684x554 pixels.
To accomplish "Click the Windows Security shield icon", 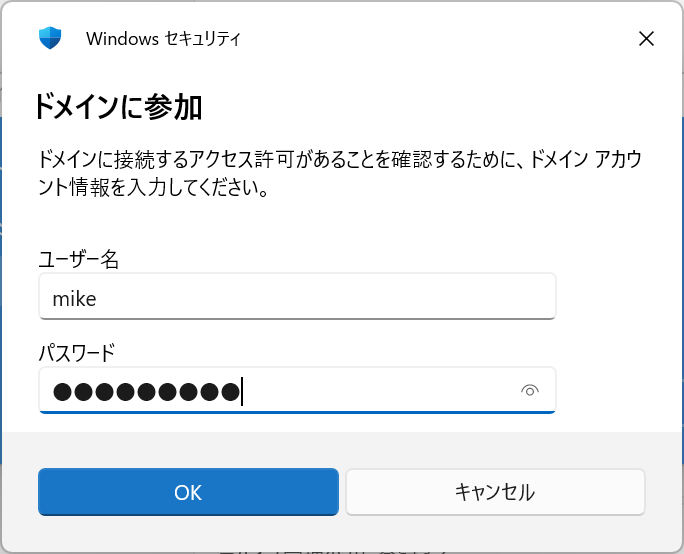I will (50, 39).
